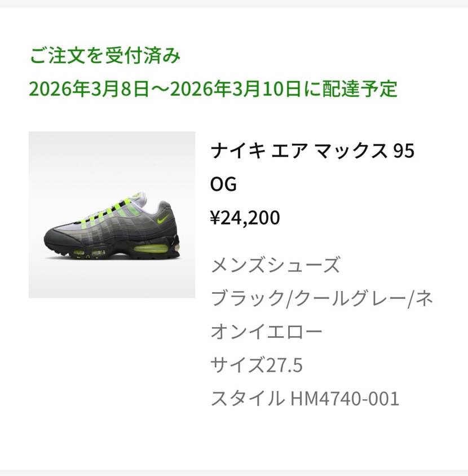Click the マックス word in product title
The width and height of the screenshot is (468, 476).
pos(351,151)
